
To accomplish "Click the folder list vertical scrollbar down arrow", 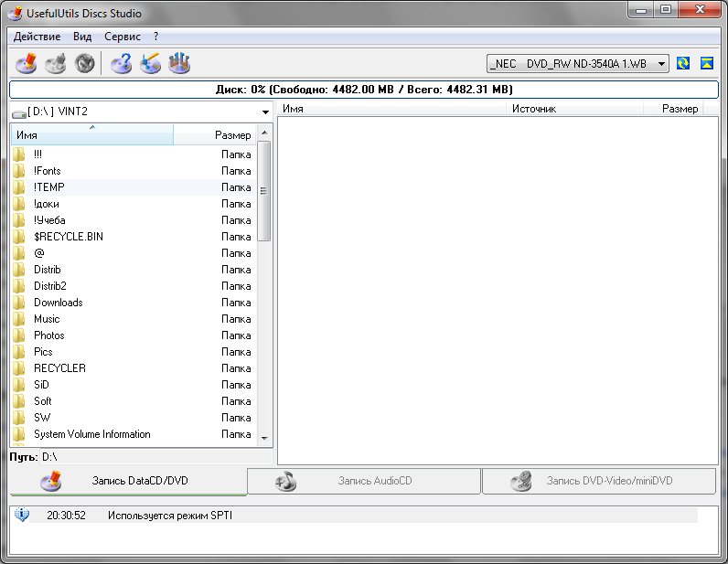I will [x=264, y=438].
